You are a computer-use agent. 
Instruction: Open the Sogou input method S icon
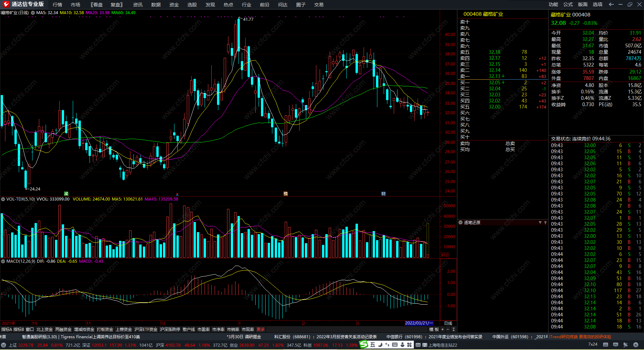click(364, 345)
